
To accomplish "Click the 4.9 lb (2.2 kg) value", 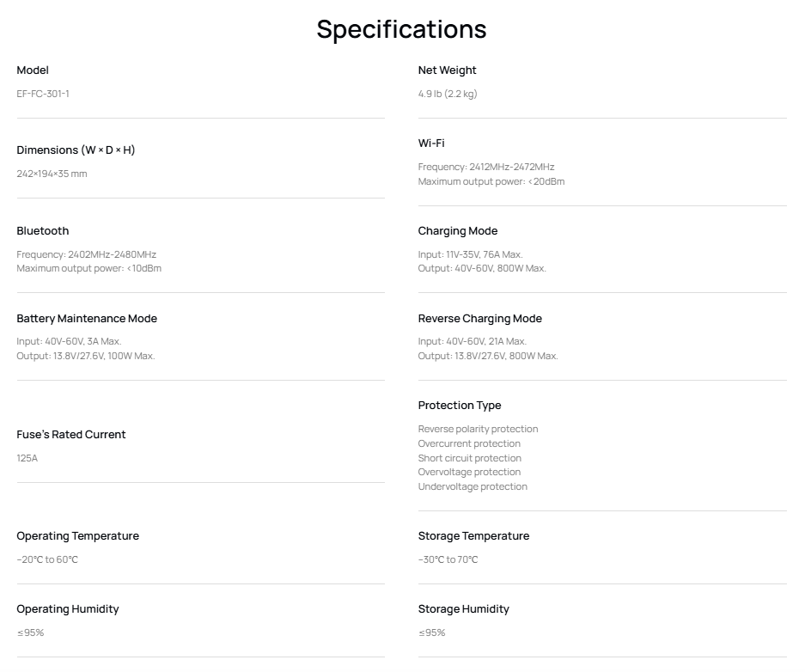I will (447, 94).
